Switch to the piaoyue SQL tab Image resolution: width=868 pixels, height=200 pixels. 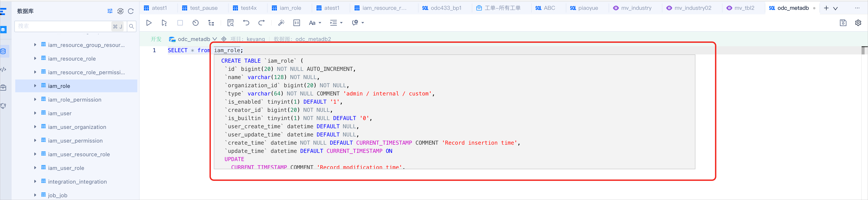[x=584, y=8]
